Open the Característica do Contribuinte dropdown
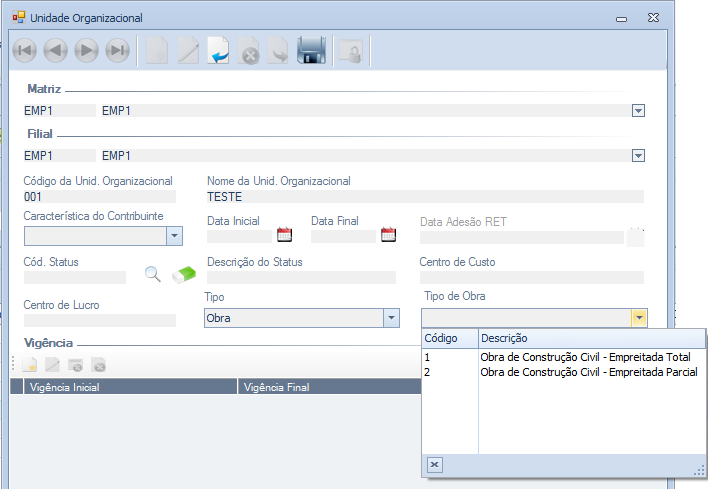 (x=174, y=236)
